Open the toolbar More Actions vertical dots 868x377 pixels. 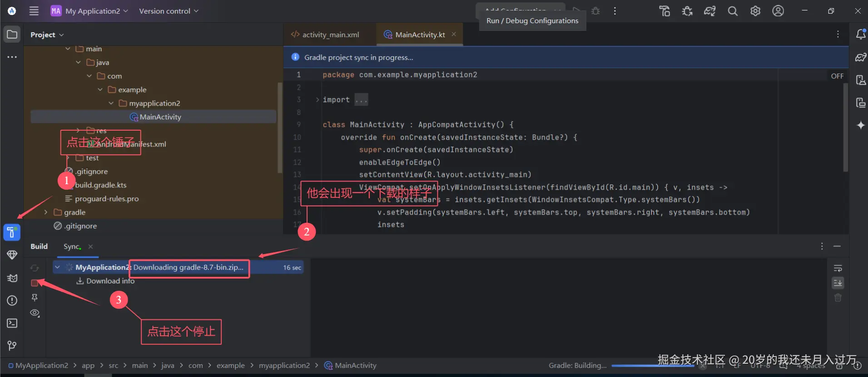point(615,11)
